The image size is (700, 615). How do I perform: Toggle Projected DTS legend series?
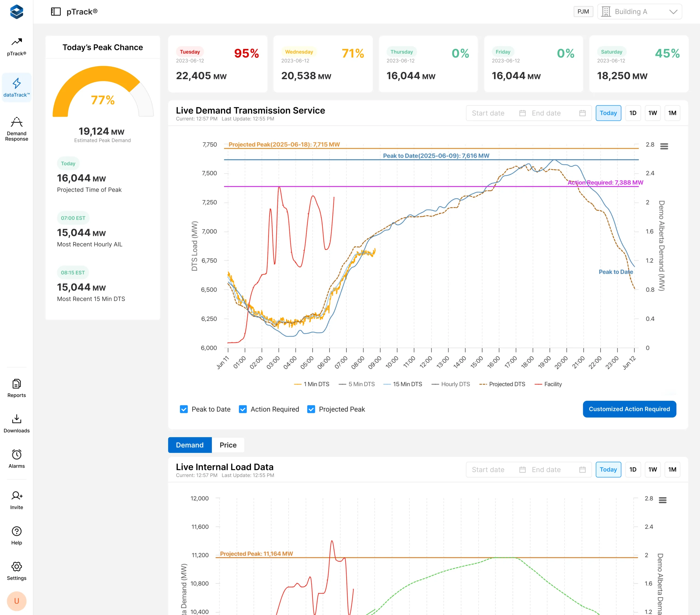click(x=502, y=384)
